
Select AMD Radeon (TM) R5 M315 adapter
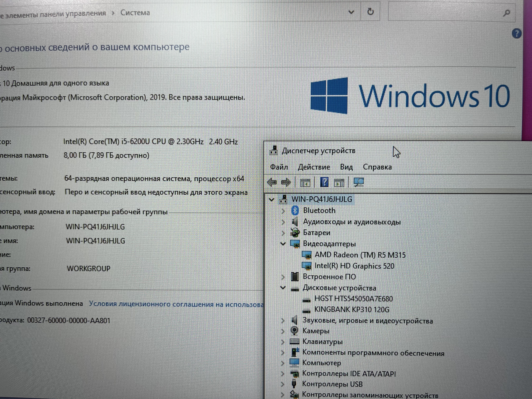point(360,255)
